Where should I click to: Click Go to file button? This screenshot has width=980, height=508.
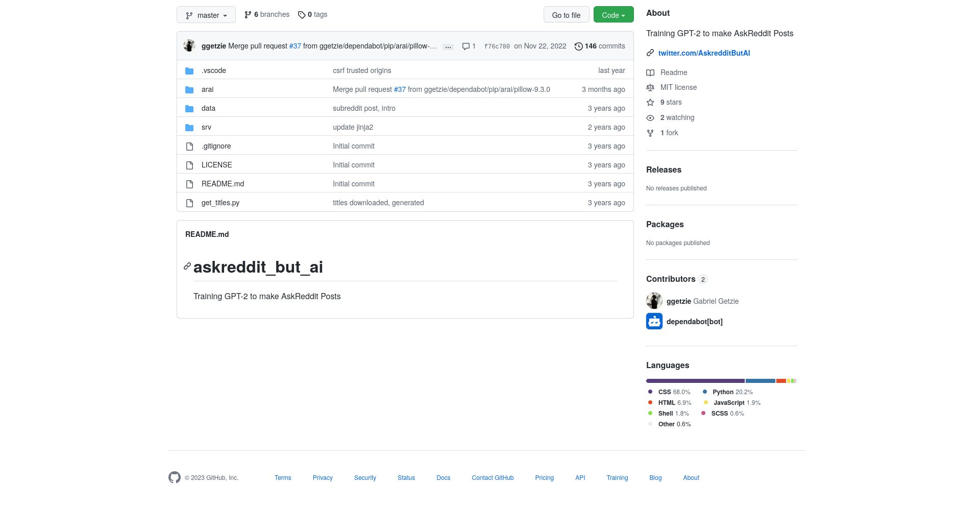pyautogui.click(x=566, y=15)
